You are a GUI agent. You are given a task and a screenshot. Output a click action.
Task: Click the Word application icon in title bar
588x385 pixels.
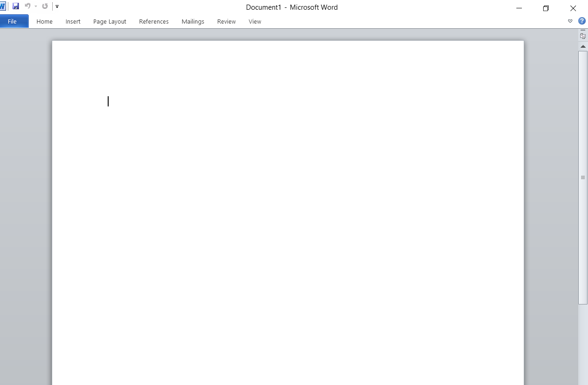(x=2, y=6)
